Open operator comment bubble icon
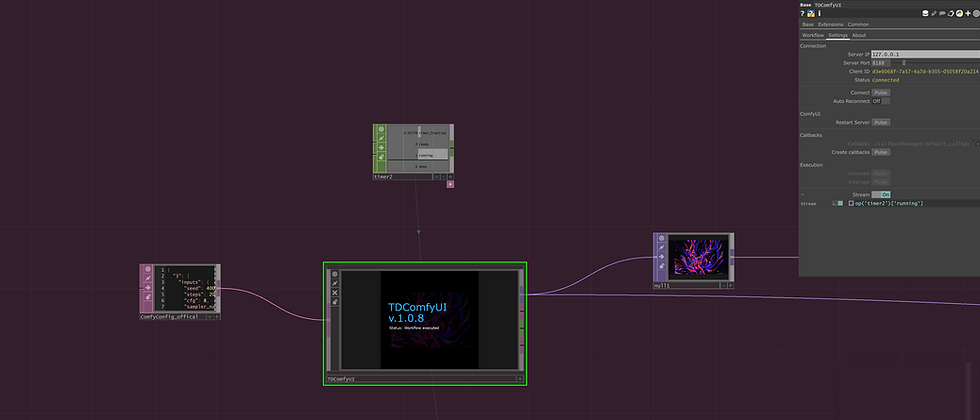The height and width of the screenshot is (420, 980). tap(942, 13)
